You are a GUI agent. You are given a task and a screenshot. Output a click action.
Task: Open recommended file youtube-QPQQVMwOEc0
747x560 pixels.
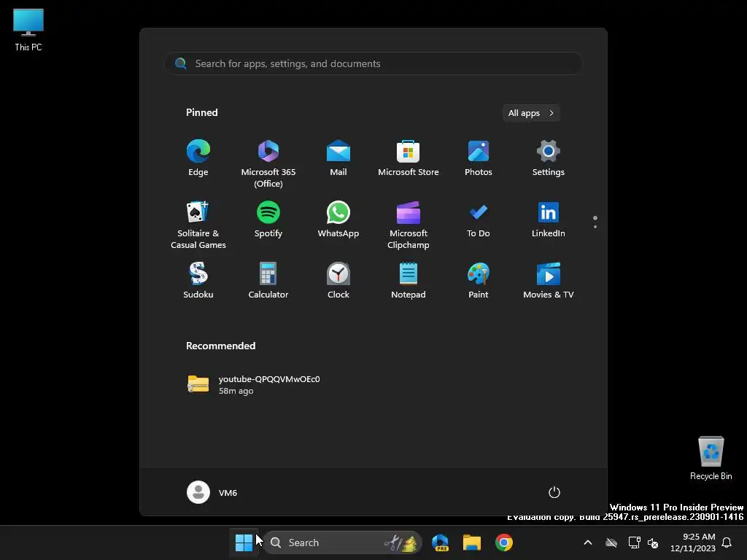point(254,384)
